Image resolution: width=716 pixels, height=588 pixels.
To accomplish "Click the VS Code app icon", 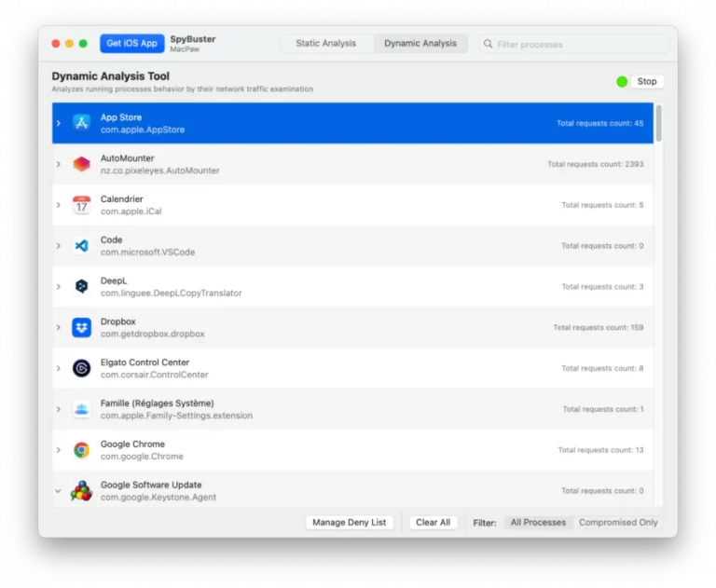I will tap(81, 246).
